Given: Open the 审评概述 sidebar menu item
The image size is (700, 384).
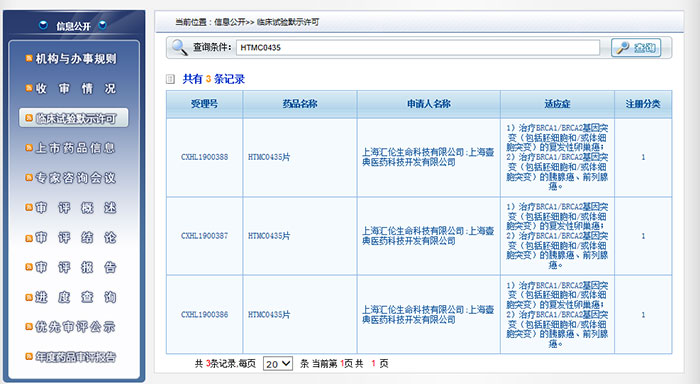Looking at the screenshot, I should point(75,208).
